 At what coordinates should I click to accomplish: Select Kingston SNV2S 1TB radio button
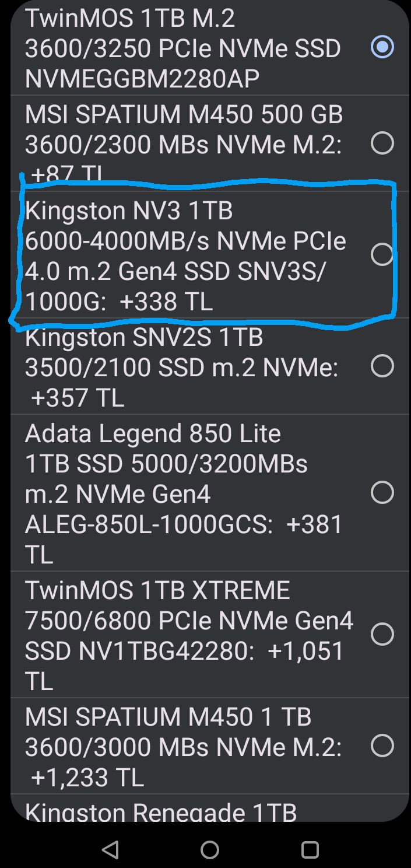[x=382, y=366]
